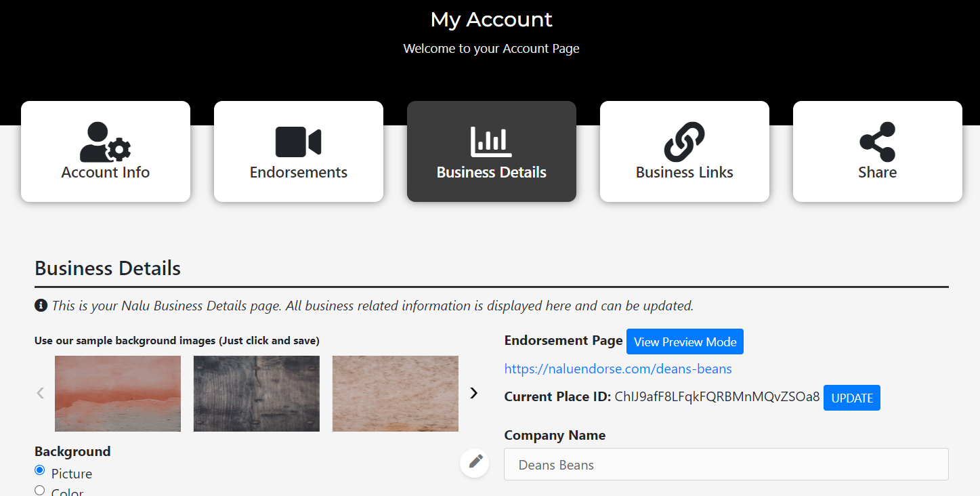Viewport: 980px width, 496px height.
Task: Select the Picture background option
Action: (x=39, y=470)
